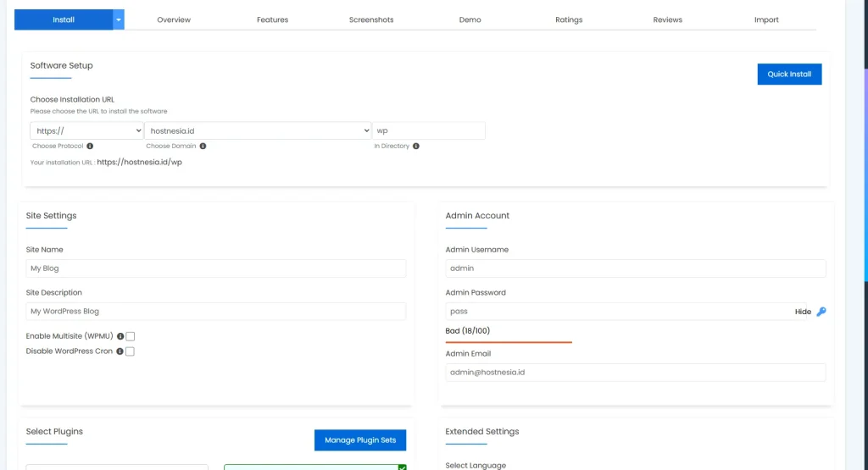Switch to the Import tab

(766, 19)
